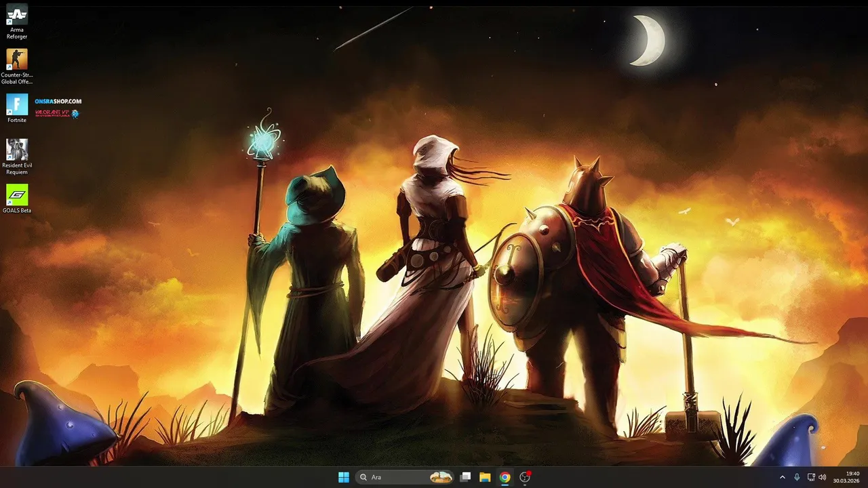The height and width of the screenshot is (488, 868).
Task: Click the Resident Evil Requiem shortcut
Action: tap(17, 157)
